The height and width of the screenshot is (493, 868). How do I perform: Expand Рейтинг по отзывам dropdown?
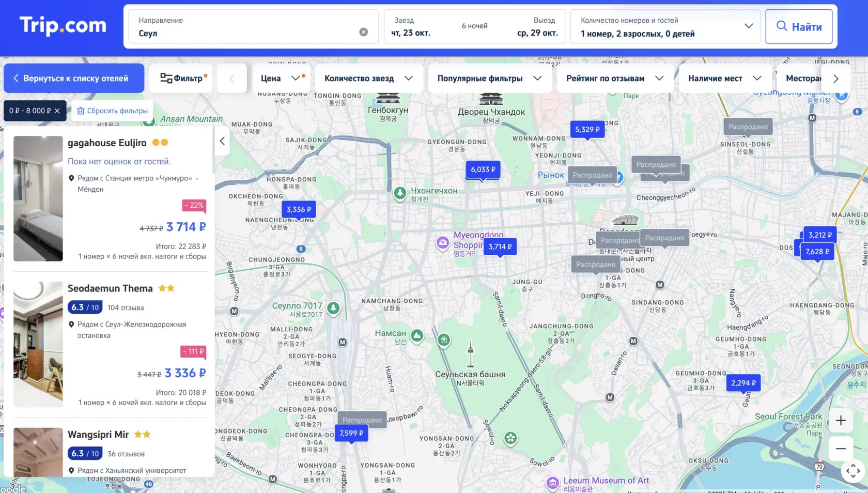tap(615, 79)
